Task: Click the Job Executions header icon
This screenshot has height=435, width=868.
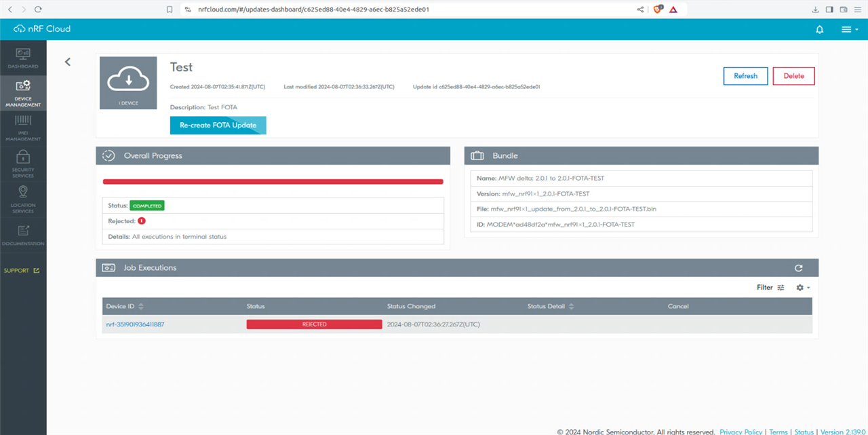Action: pos(108,268)
